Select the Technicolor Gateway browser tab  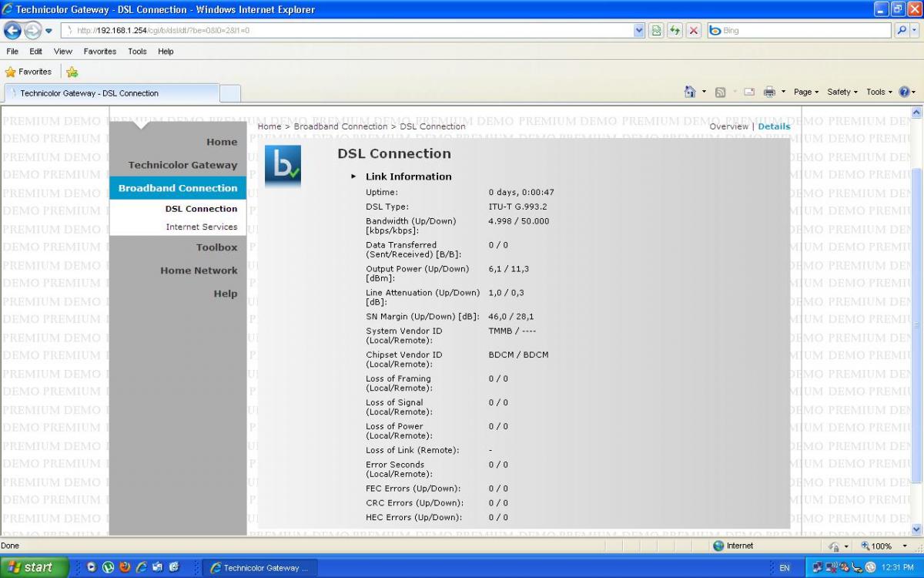(x=112, y=93)
